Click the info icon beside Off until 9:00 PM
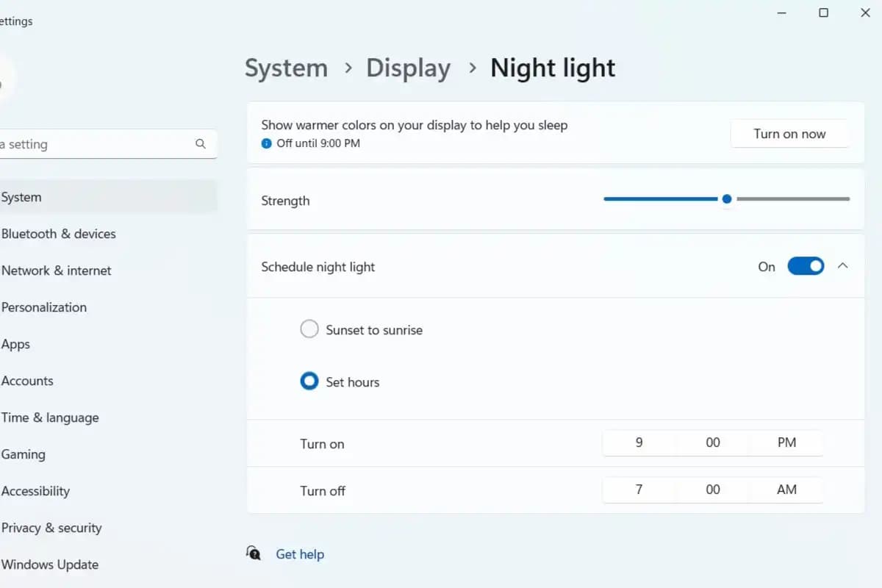882x588 pixels. point(267,143)
